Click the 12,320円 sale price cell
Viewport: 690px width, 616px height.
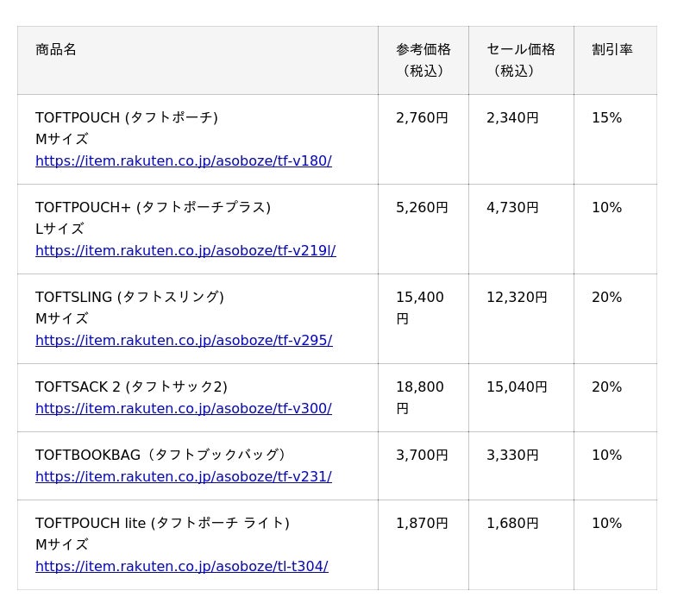[517, 297]
